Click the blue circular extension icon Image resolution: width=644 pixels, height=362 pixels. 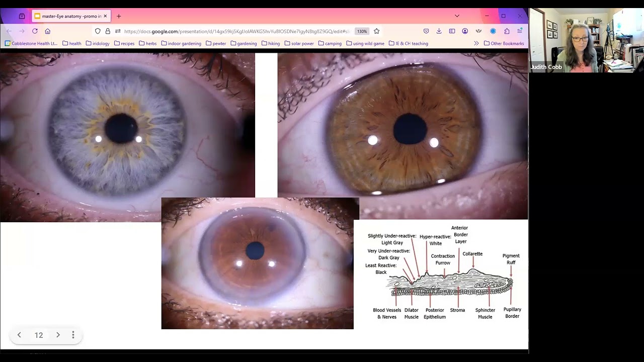coord(493,31)
